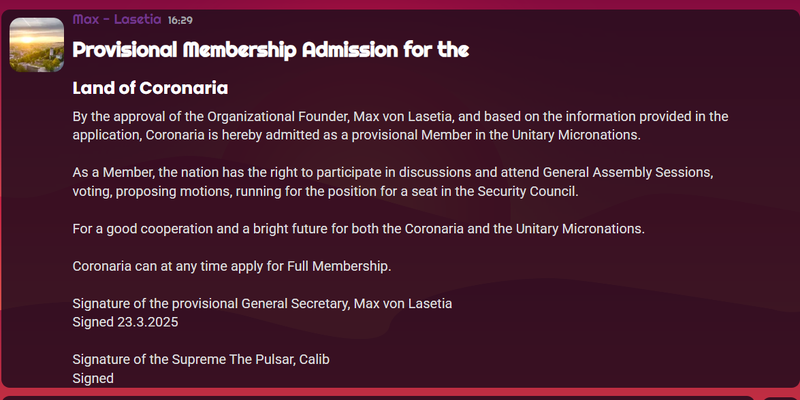Open the Max - Lasetia username profile
Image resolution: width=800 pixels, height=400 pixels.
117,19
